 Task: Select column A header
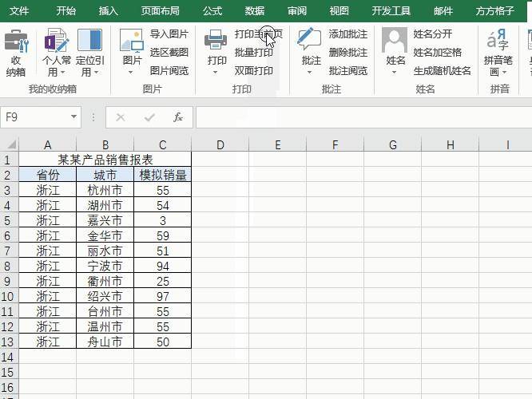coord(47,144)
